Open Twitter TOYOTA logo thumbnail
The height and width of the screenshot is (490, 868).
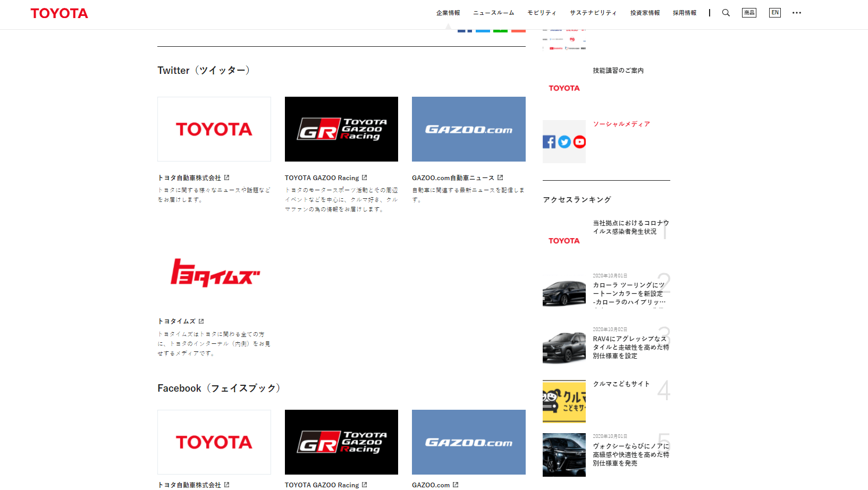[x=214, y=129]
